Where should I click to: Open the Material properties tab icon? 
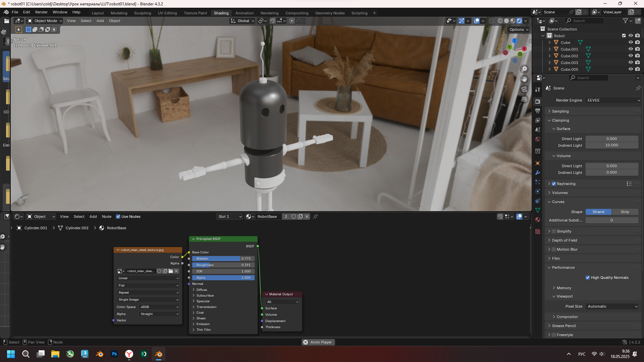coord(538,220)
